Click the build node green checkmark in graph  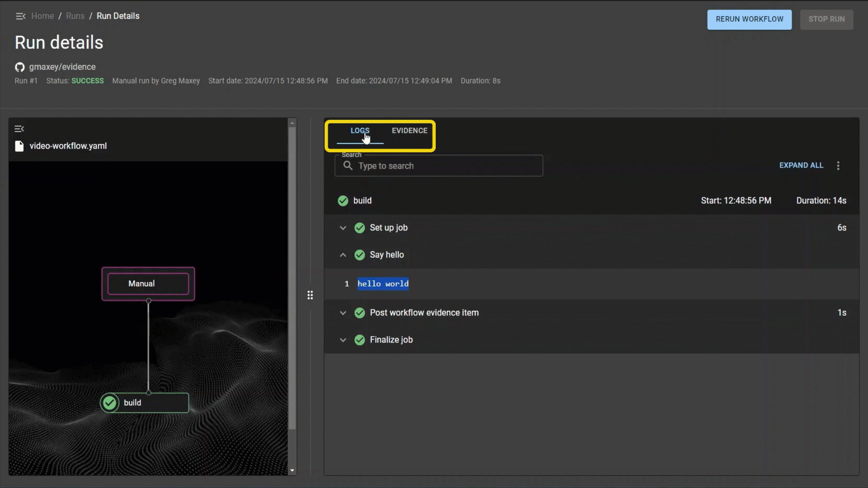[109, 403]
